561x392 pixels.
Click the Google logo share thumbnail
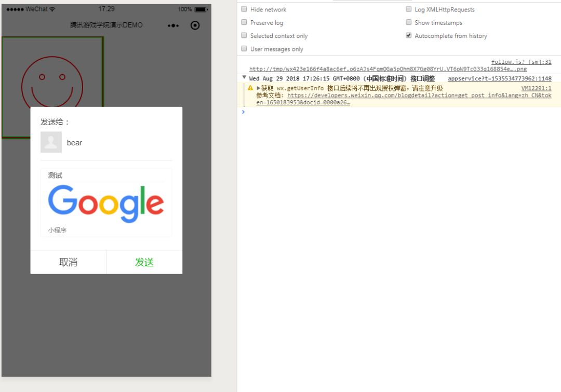[106, 204]
